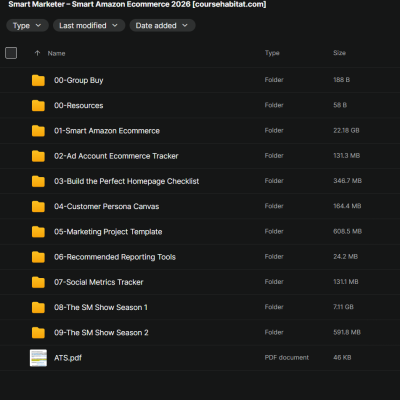This screenshot has width=400, height=400.
Task: Open the Type filter dropdown
Action: [27, 26]
